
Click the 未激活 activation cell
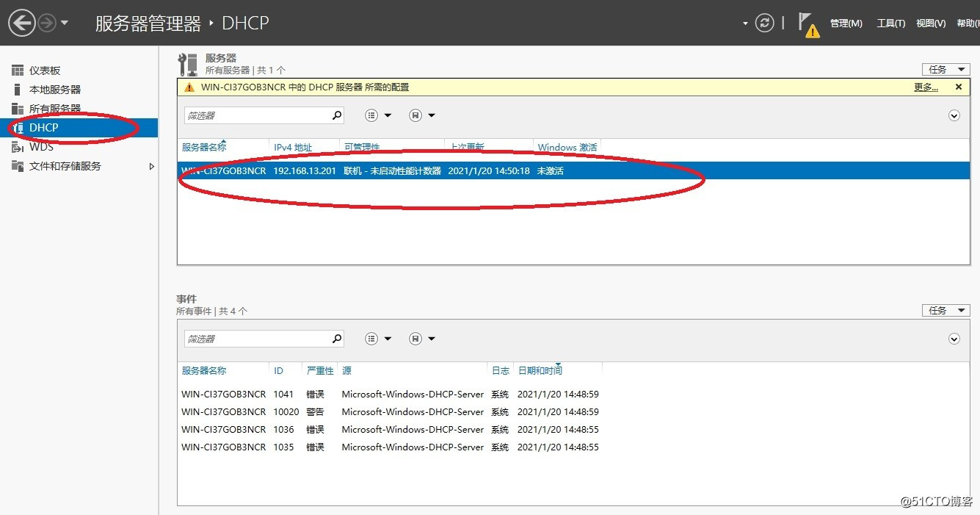click(551, 170)
